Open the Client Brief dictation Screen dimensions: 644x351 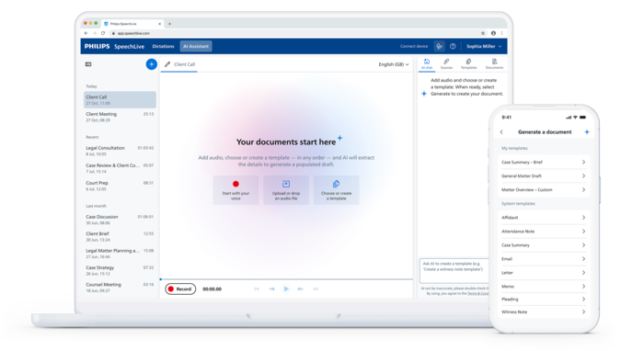pos(120,236)
